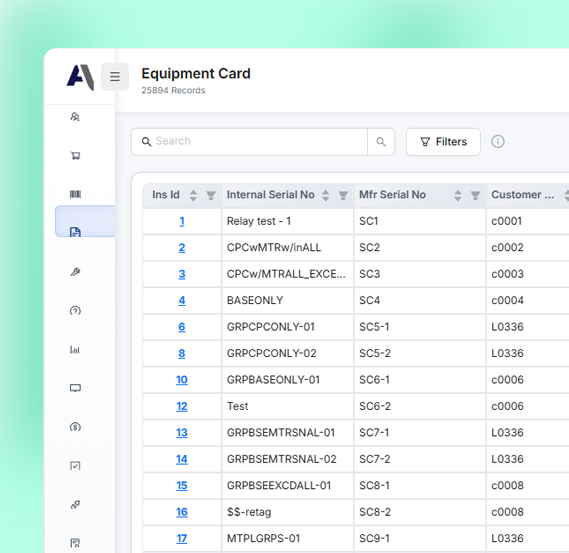
Task: Open Ins Id link 2
Action: (182, 247)
